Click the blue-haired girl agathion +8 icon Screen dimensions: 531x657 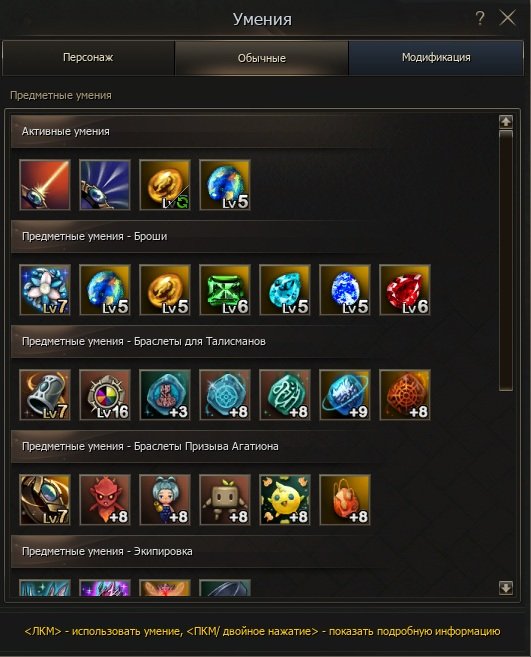pos(165,500)
